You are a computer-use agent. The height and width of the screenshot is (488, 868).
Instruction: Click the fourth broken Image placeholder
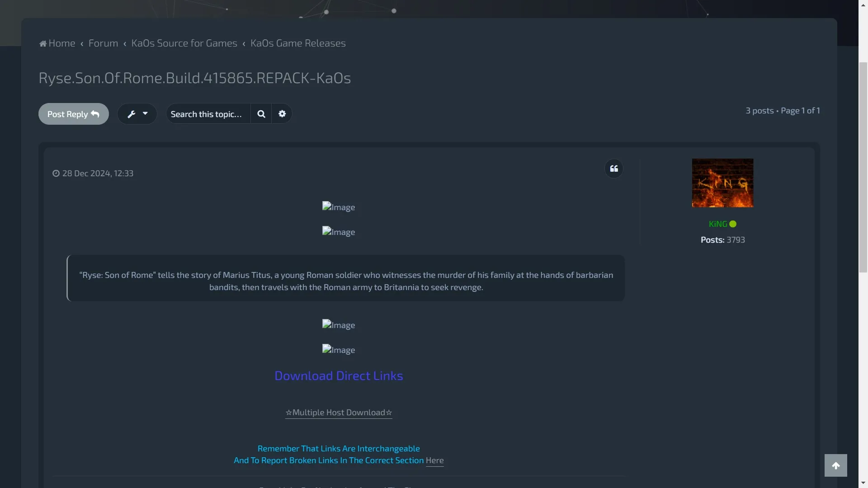pyautogui.click(x=339, y=350)
